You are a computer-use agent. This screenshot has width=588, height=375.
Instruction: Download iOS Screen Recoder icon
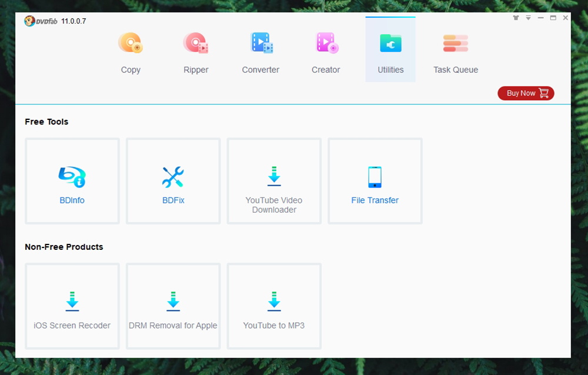pyautogui.click(x=72, y=302)
